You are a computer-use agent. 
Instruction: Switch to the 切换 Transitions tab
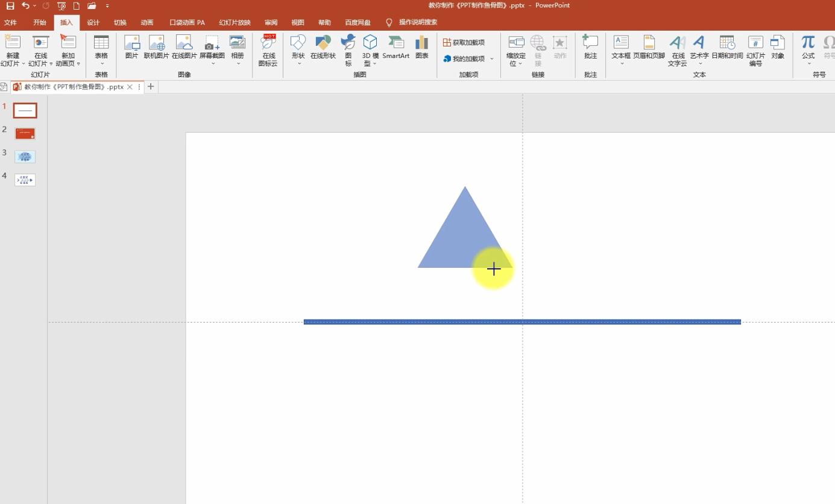[x=120, y=23]
